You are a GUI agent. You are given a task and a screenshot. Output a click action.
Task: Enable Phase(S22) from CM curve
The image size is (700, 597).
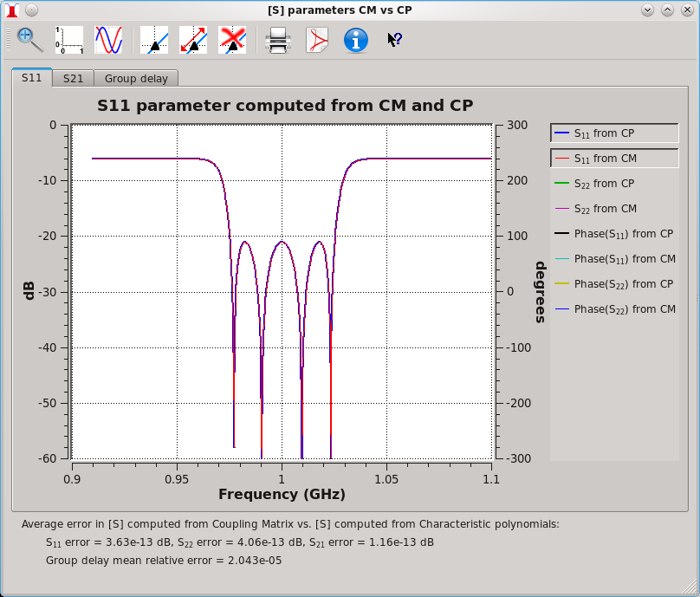(x=614, y=309)
